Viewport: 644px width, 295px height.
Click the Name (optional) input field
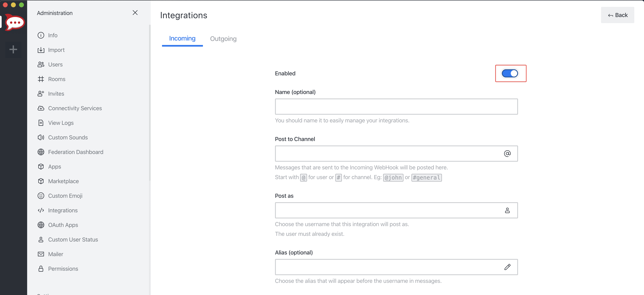point(396,106)
